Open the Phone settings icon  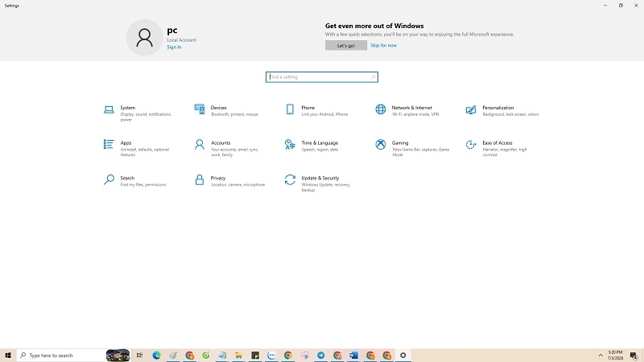click(290, 109)
